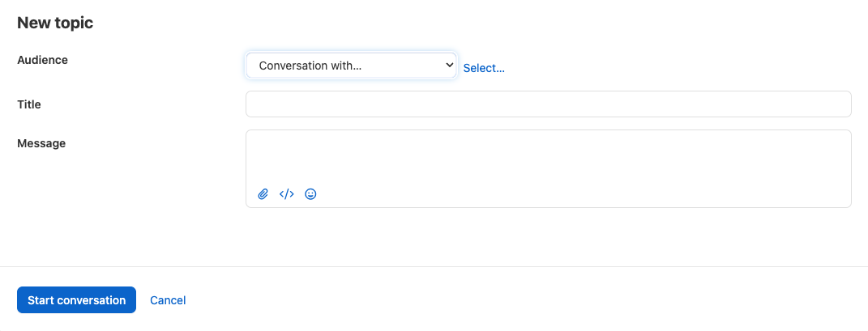
Task: Click the 'Message' field label
Action: pos(41,143)
